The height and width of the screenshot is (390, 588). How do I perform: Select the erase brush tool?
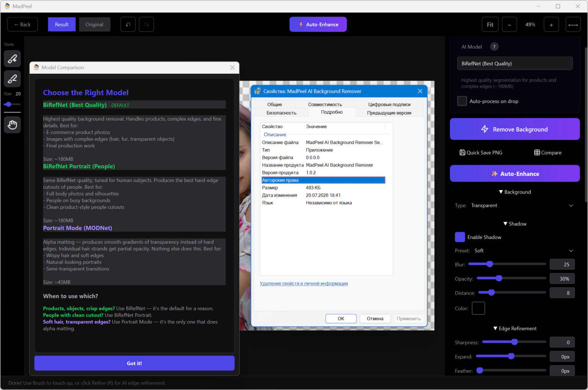(12, 79)
